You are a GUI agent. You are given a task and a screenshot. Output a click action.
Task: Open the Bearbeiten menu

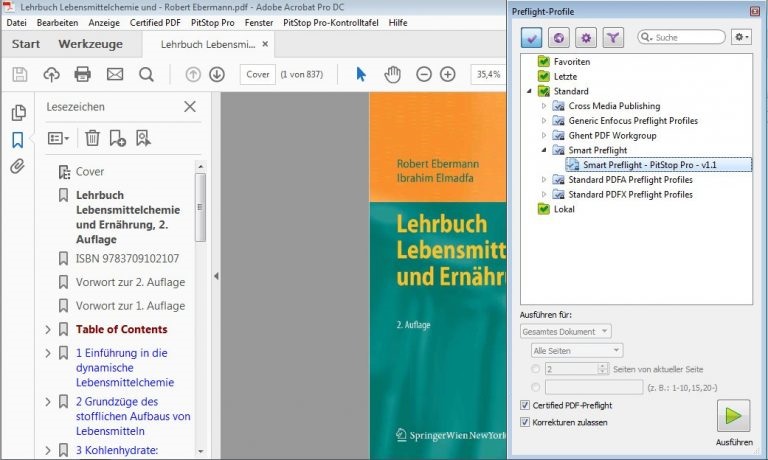(x=57, y=23)
